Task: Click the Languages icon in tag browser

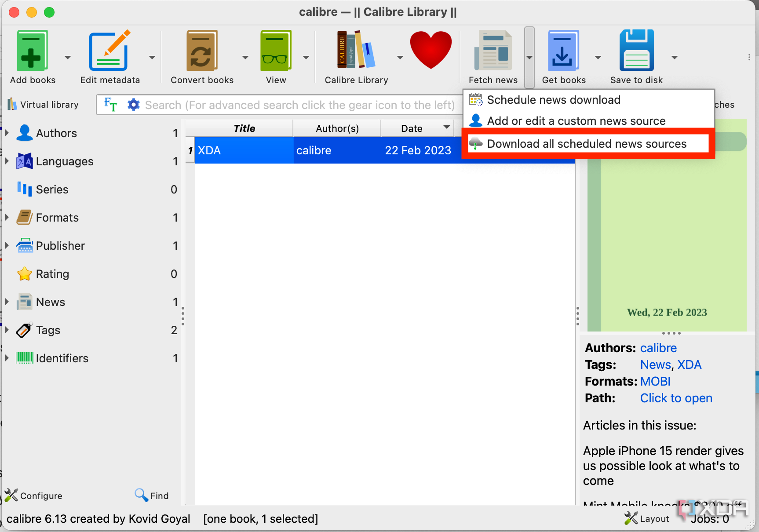Action: (24, 161)
